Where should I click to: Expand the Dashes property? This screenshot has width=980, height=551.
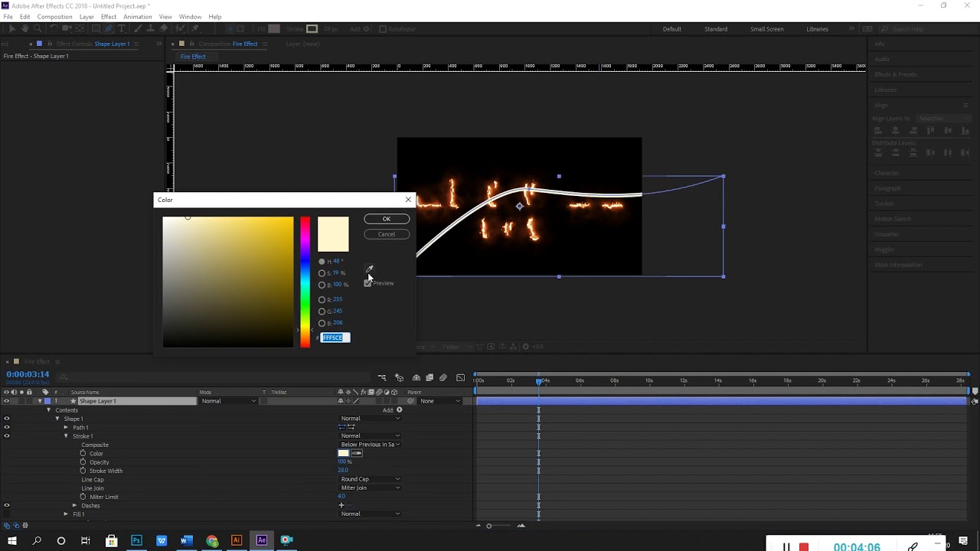click(x=74, y=505)
